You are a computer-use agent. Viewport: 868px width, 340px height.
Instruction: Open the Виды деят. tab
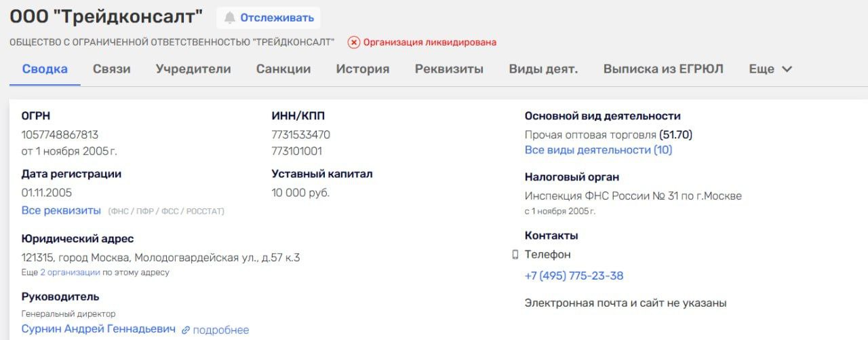(543, 69)
